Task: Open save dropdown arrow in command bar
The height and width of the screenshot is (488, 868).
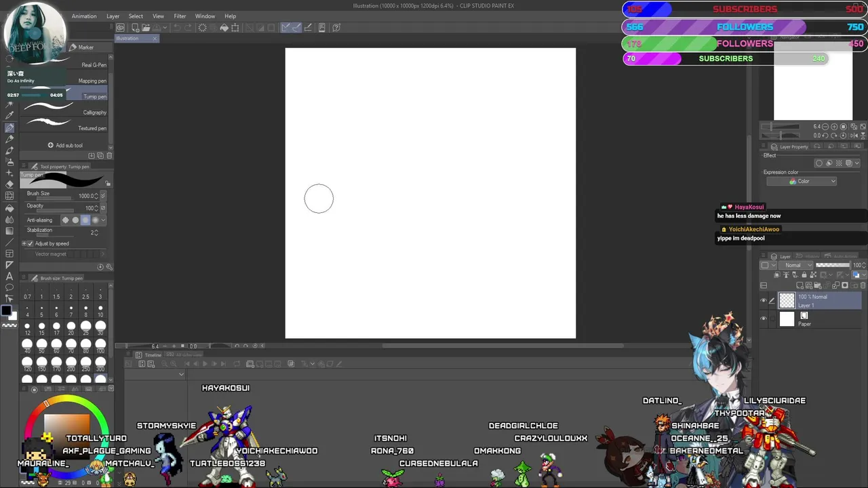Action: [165, 28]
